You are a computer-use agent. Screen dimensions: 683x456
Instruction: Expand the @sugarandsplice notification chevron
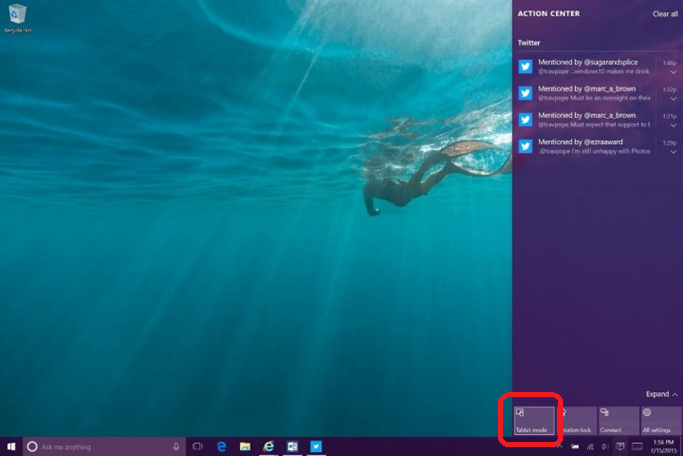pos(673,72)
